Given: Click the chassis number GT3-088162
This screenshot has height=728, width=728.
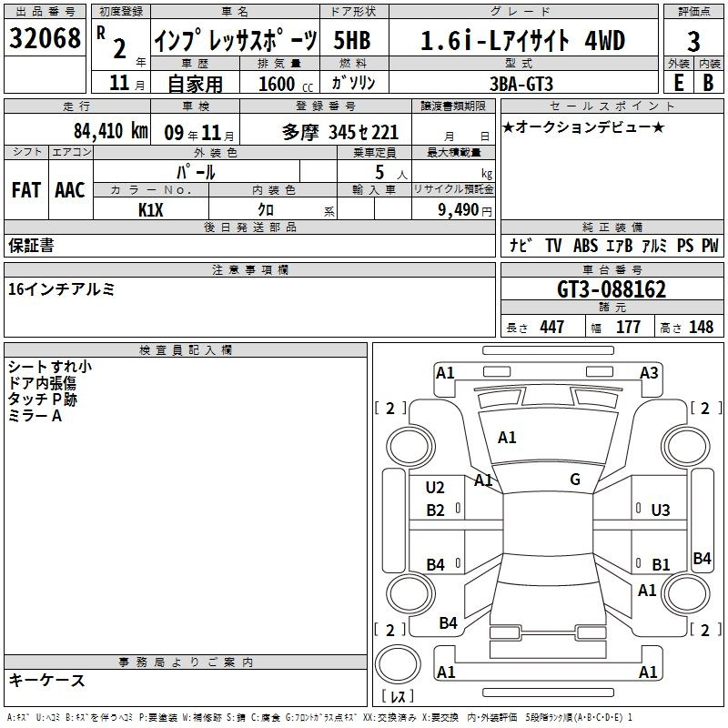Looking at the screenshot, I should coord(612,289).
